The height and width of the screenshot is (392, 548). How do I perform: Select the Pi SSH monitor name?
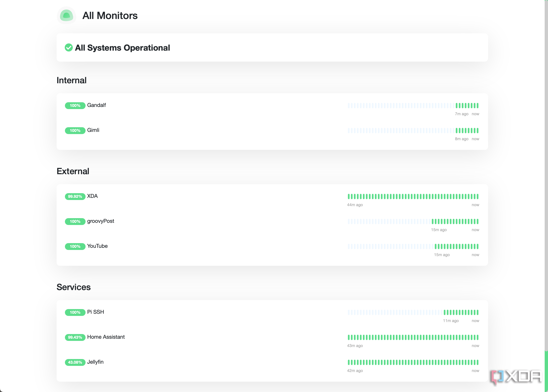pos(96,312)
